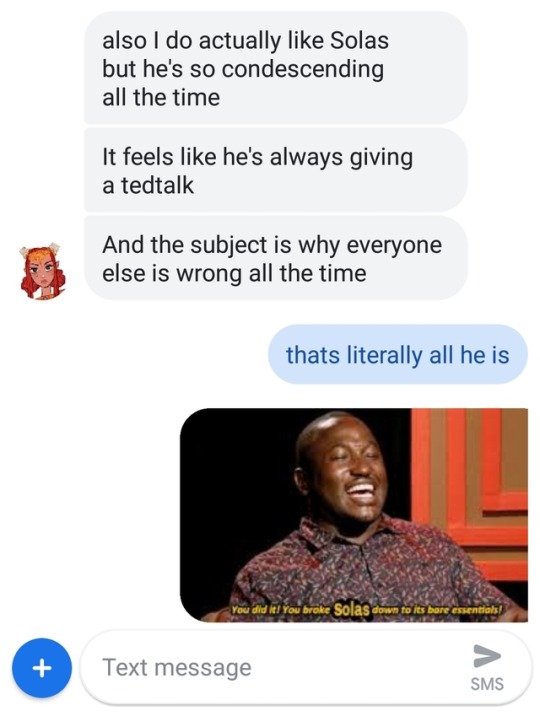Click the word 'condescending' in first bubble
Image resolution: width=540 pixels, height=716 pixels.
click(x=303, y=69)
